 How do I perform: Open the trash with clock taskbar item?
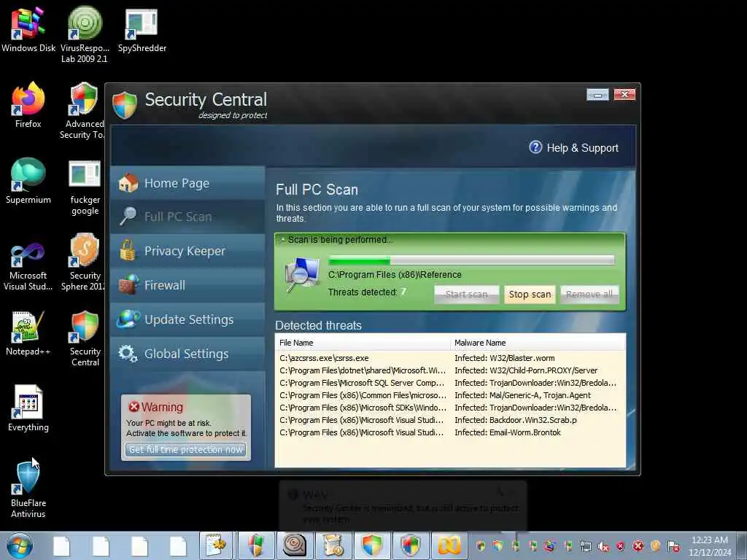point(333,545)
